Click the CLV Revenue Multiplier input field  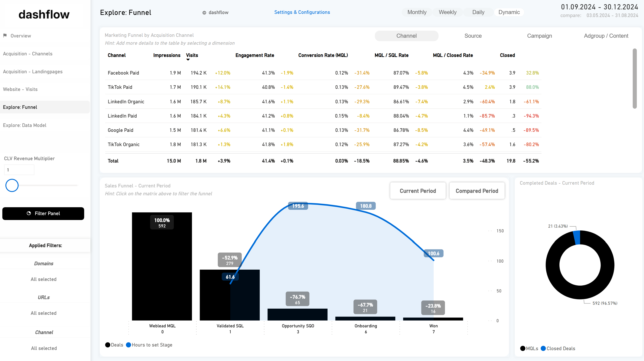pos(19,170)
